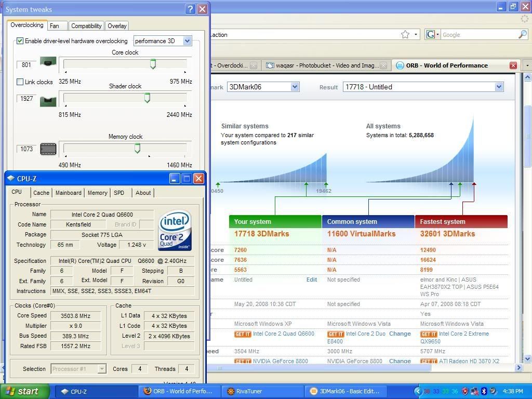This screenshot has width=532, height=399.
Task: Switch to the waqasr - Photobucket browser tab
Action: pyautogui.click(x=326, y=65)
